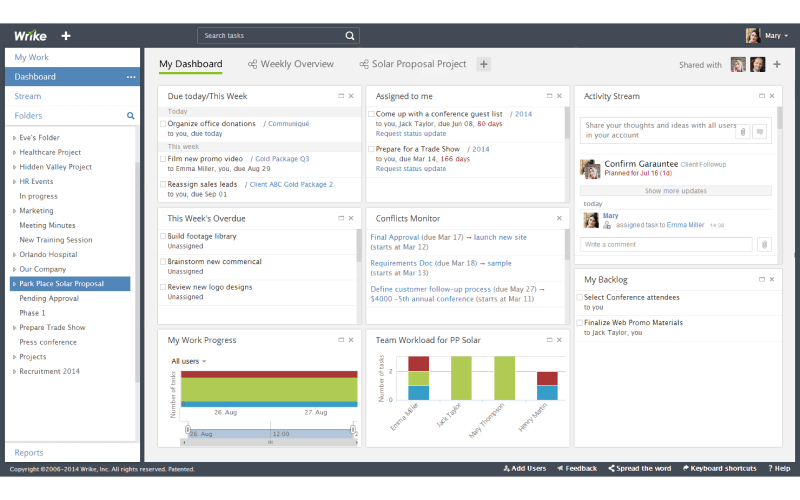Click the paperclip next to comment box
Image resolution: width=800 pixels, height=500 pixels.
[764, 244]
